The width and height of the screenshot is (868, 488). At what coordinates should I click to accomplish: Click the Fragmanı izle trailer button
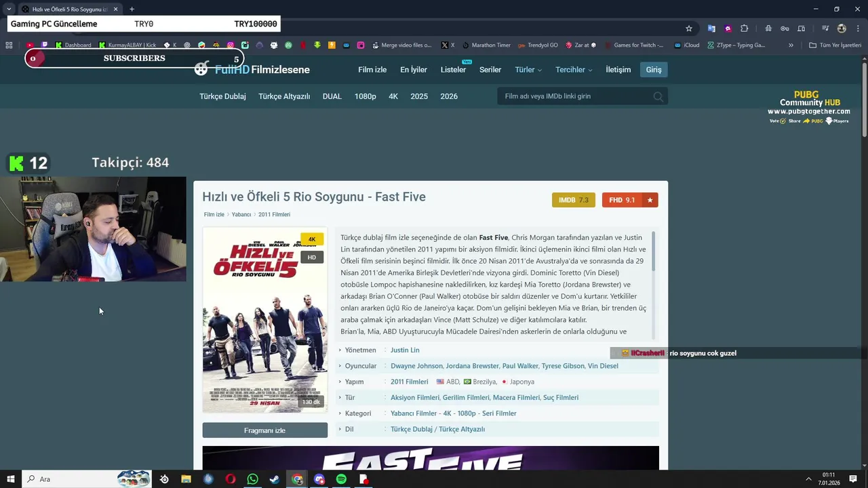264,430
